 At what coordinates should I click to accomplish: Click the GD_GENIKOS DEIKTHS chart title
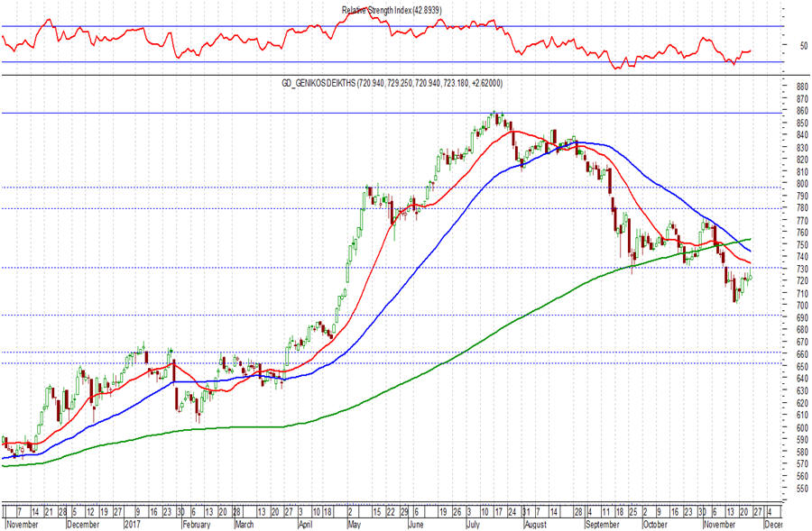(392, 83)
